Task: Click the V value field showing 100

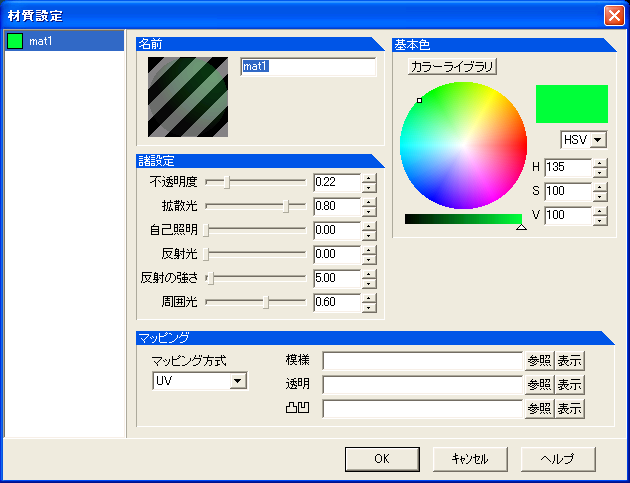Action: pyautogui.click(x=568, y=215)
